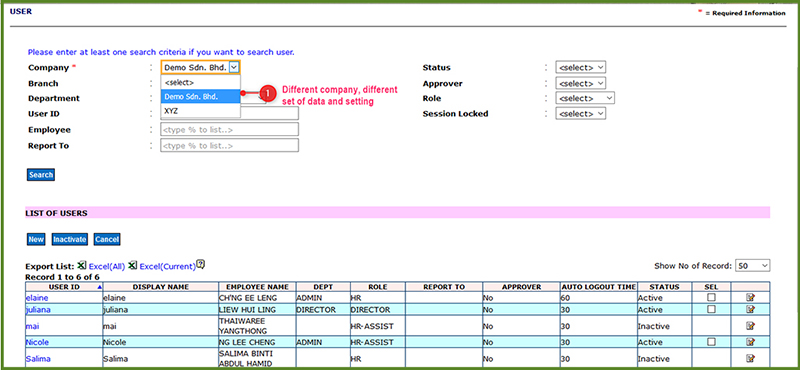Open the Role dropdown
Image resolution: width=800 pixels, height=370 pixels.
[x=585, y=98]
